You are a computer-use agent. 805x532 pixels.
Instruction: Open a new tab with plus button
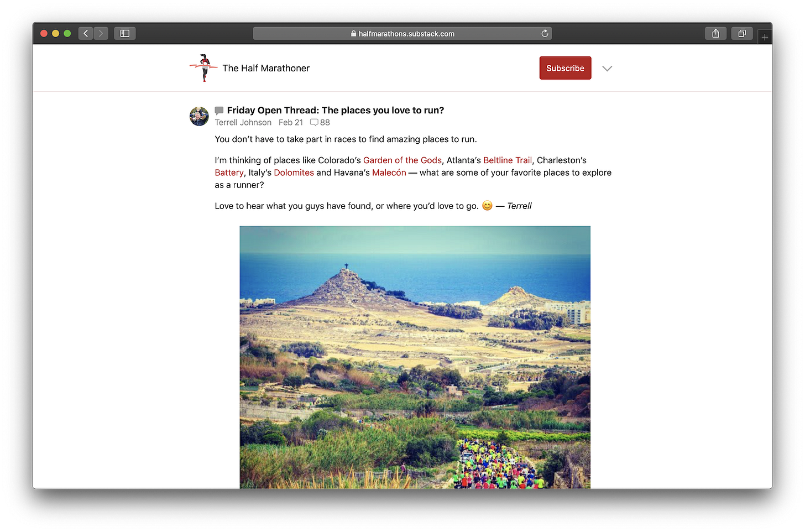(x=765, y=37)
